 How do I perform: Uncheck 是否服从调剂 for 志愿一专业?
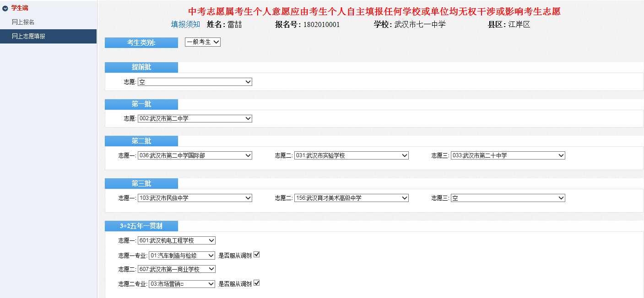coord(257,255)
